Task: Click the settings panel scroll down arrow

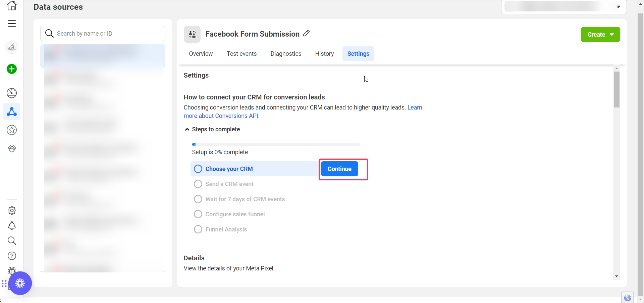Action: click(616, 276)
